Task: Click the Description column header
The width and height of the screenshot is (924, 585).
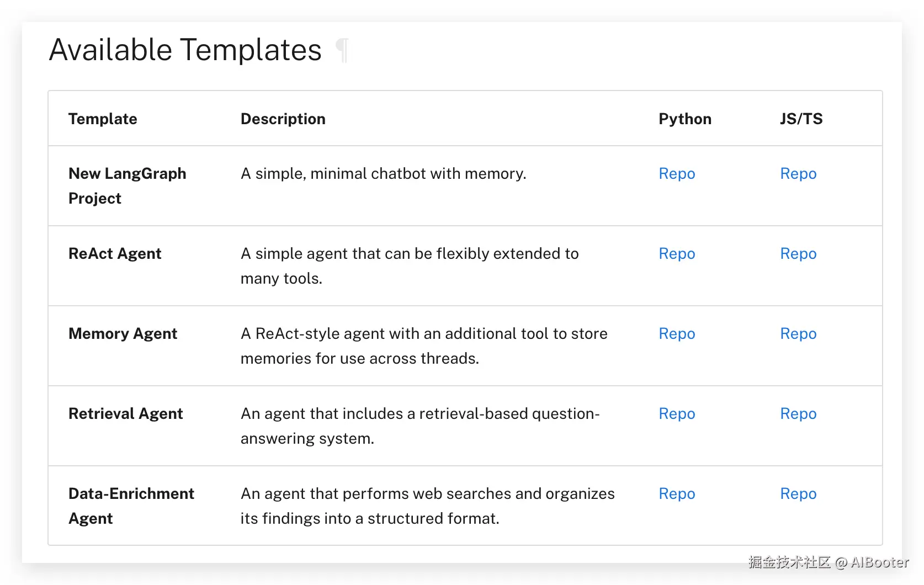Action: click(x=283, y=119)
